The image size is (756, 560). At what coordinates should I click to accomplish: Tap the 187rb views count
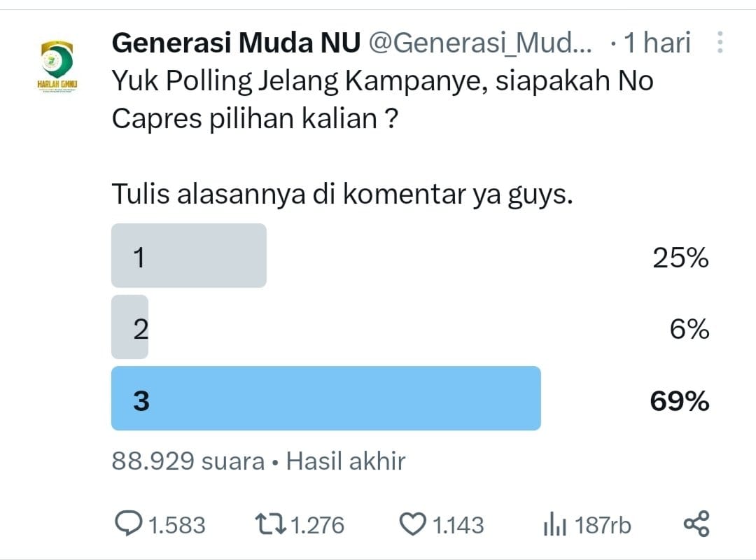pos(603,525)
